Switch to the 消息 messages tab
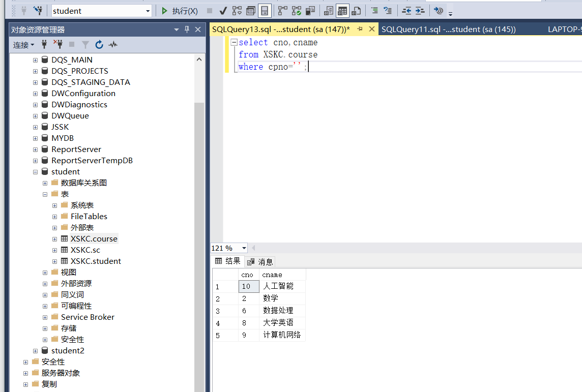Viewport: 582px width, 392px height. click(x=260, y=262)
